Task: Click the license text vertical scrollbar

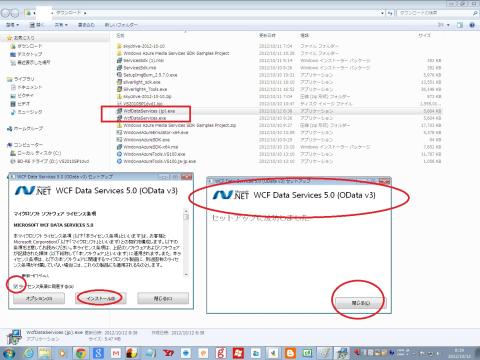Action: 186,243
